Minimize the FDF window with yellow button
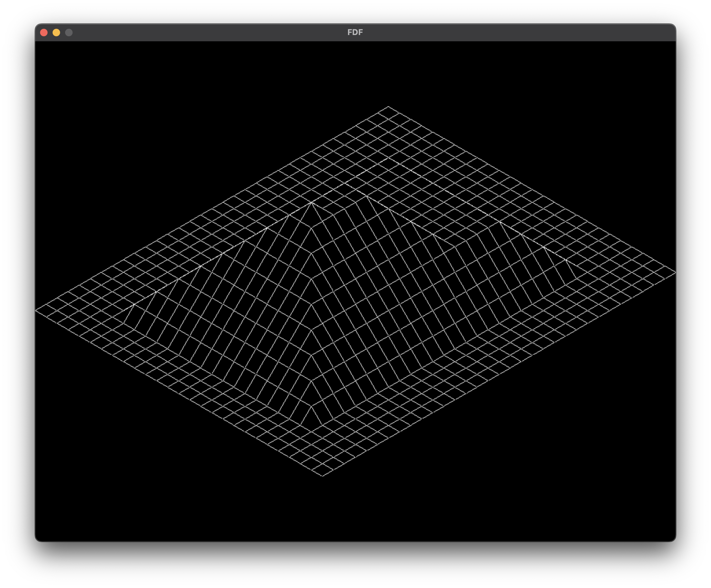 (x=56, y=33)
